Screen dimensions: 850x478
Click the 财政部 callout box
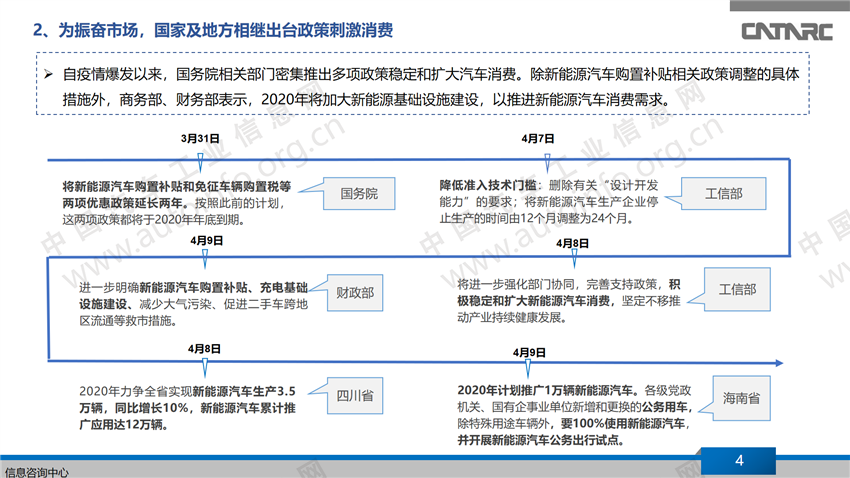(355, 293)
